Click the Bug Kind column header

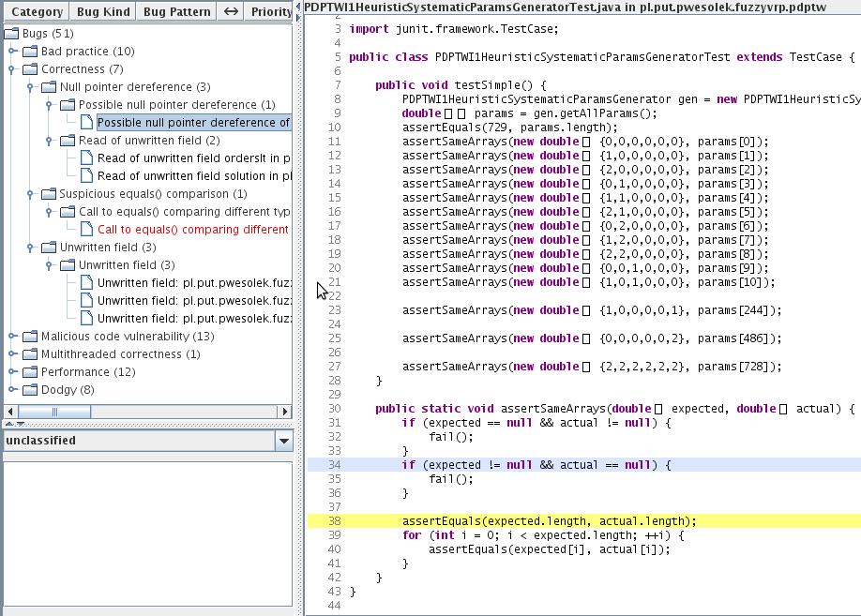[103, 11]
